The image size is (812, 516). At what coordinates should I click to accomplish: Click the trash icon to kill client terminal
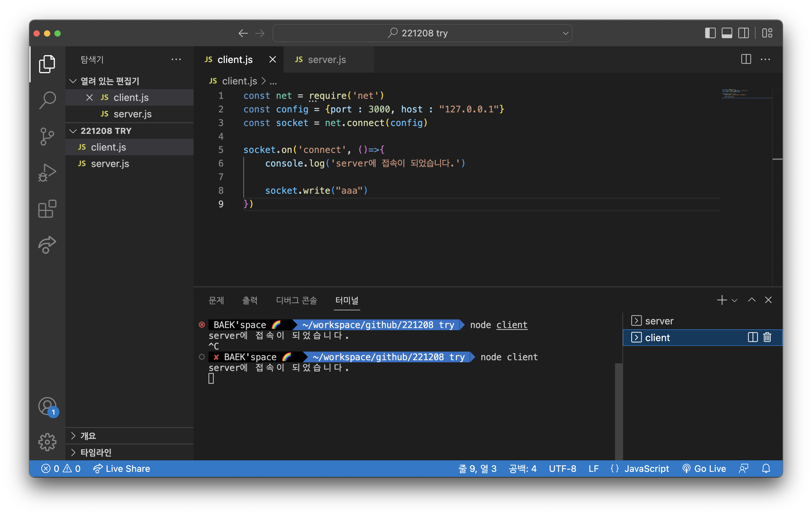coord(767,337)
